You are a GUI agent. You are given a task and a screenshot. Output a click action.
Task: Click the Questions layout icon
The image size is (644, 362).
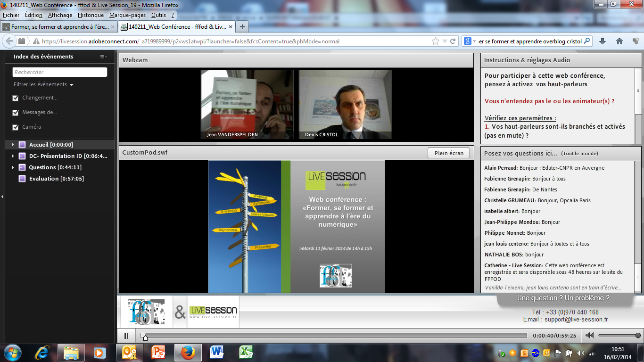[22, 167]
